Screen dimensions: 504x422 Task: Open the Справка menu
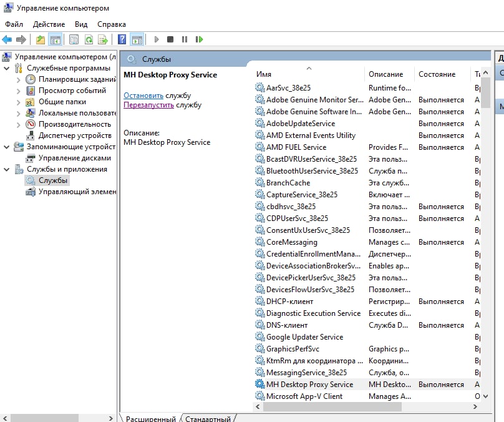click(x=112, y=24)
